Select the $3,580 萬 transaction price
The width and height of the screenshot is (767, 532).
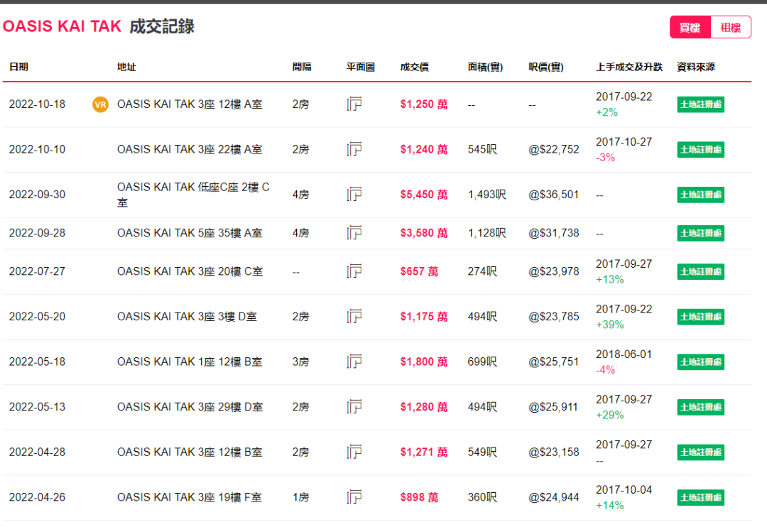tap(423, 233)
